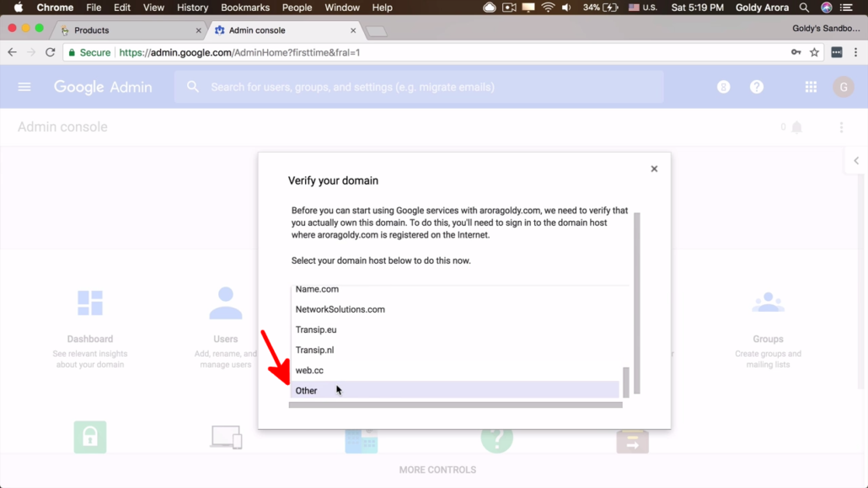Click the Goldy's Sandbox profile button
This screenshot has height=488, width=868.
(826, 29)
